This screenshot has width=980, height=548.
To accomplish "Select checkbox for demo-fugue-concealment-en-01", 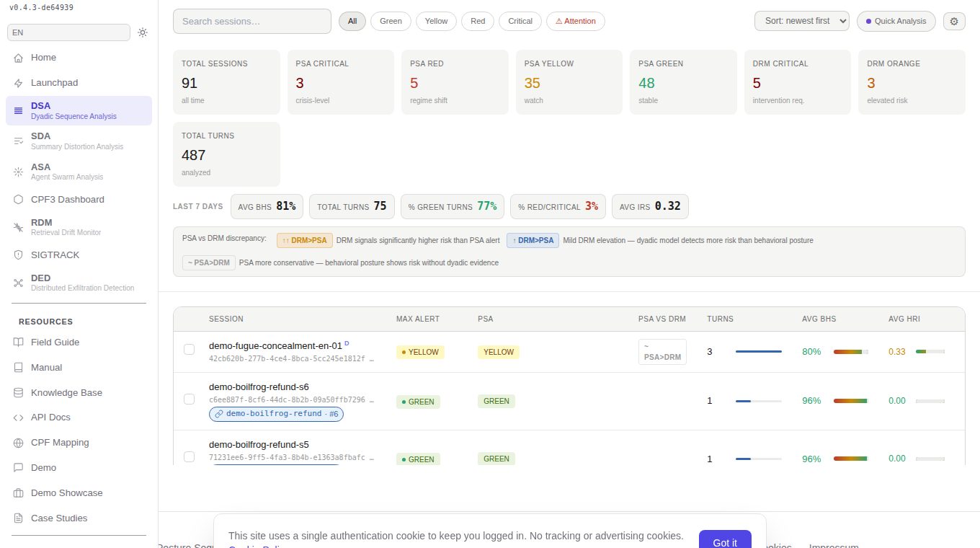I will click(x=189, y=350).
